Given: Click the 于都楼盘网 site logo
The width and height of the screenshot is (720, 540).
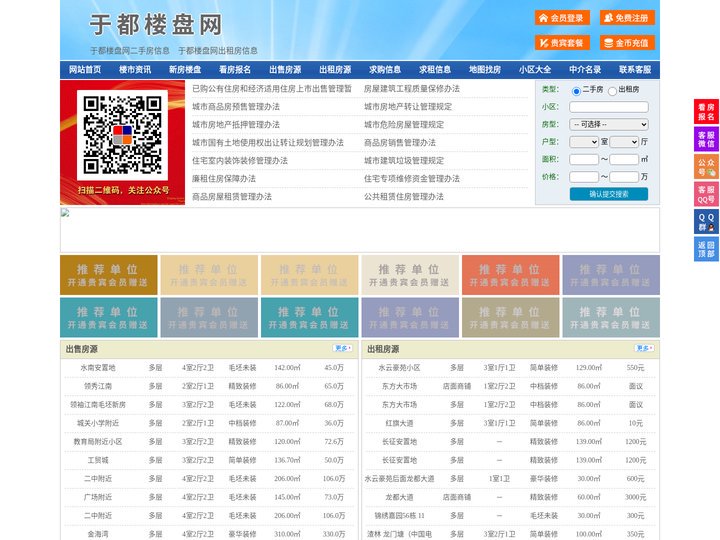Looking at the screenshot, I should [x=156, y=24].
